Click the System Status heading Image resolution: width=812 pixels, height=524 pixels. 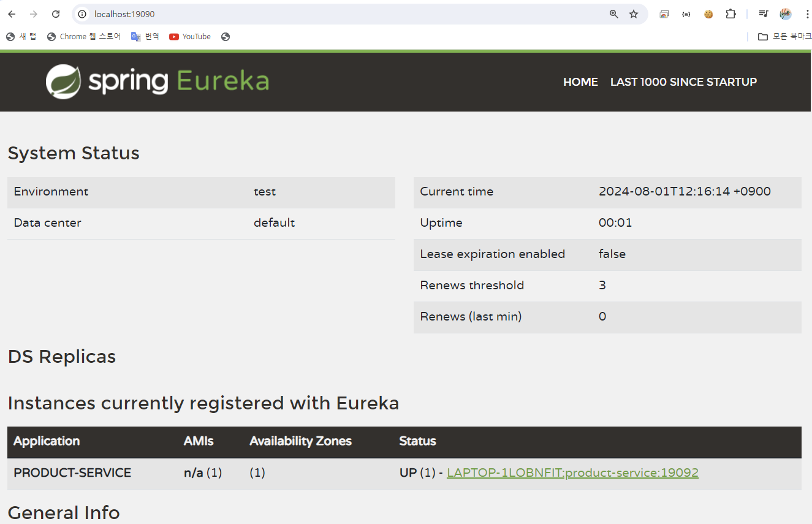pos(74,153)
